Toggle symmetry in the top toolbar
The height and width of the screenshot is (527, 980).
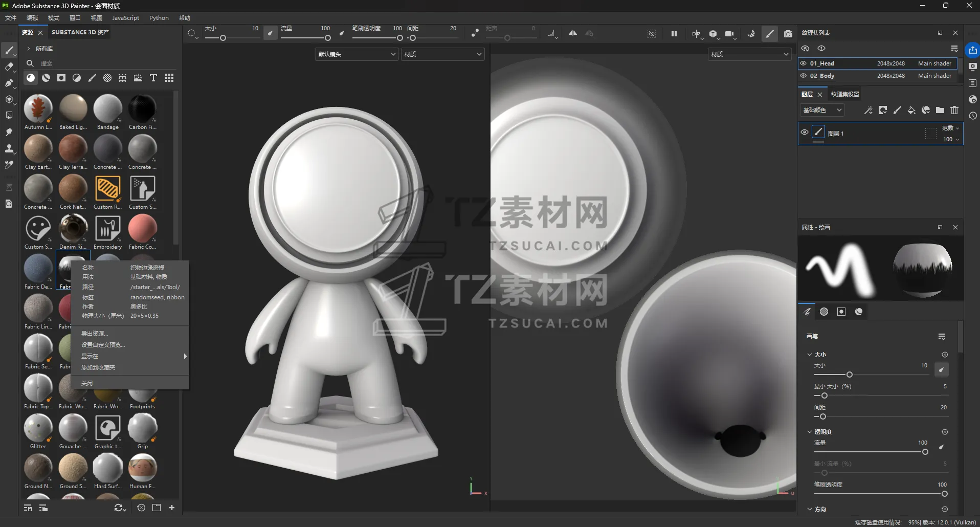tap(573, 33)
